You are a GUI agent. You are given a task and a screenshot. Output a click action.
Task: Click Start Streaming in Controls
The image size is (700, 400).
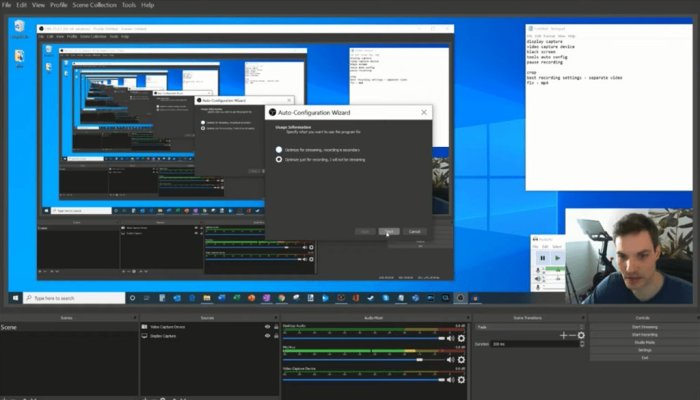645,327
